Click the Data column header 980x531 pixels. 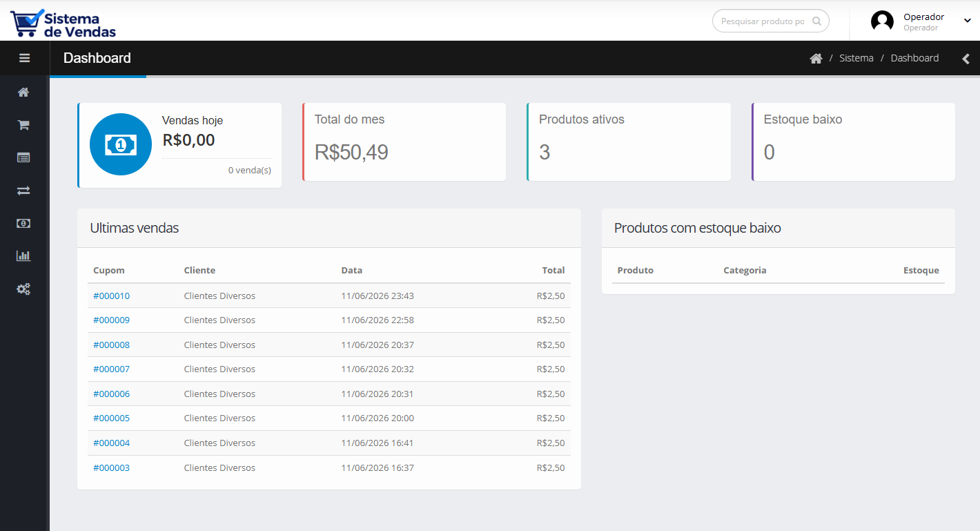(352, 270)
